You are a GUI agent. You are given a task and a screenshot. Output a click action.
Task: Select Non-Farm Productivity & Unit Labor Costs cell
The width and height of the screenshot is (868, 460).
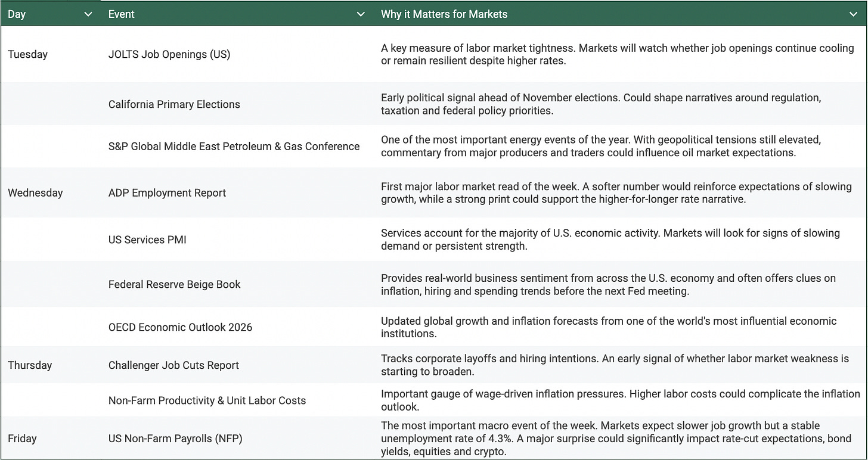tap(207, 401)
